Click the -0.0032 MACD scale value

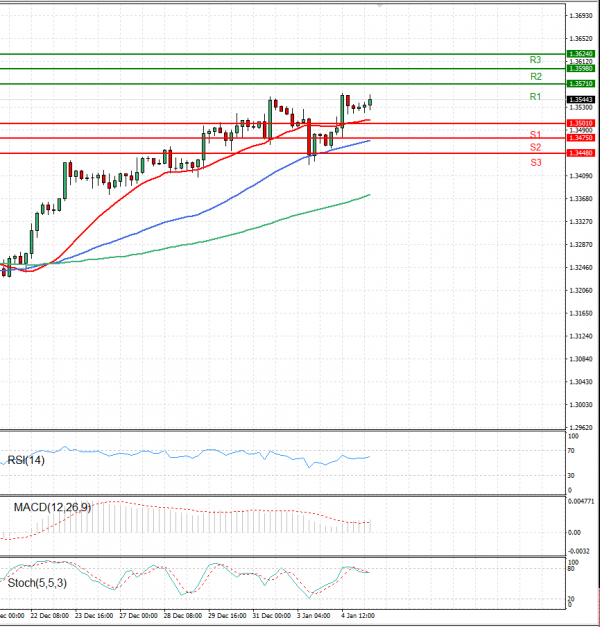pos(579,551)
